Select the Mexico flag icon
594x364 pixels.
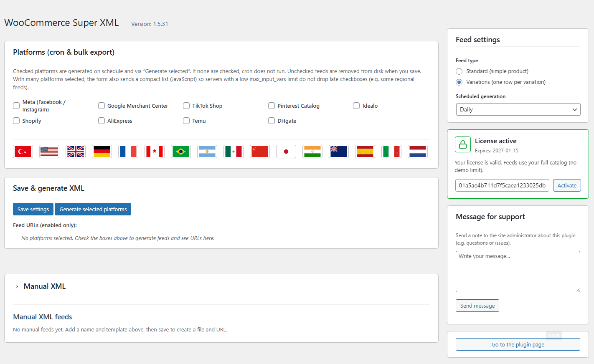point(234,152)
